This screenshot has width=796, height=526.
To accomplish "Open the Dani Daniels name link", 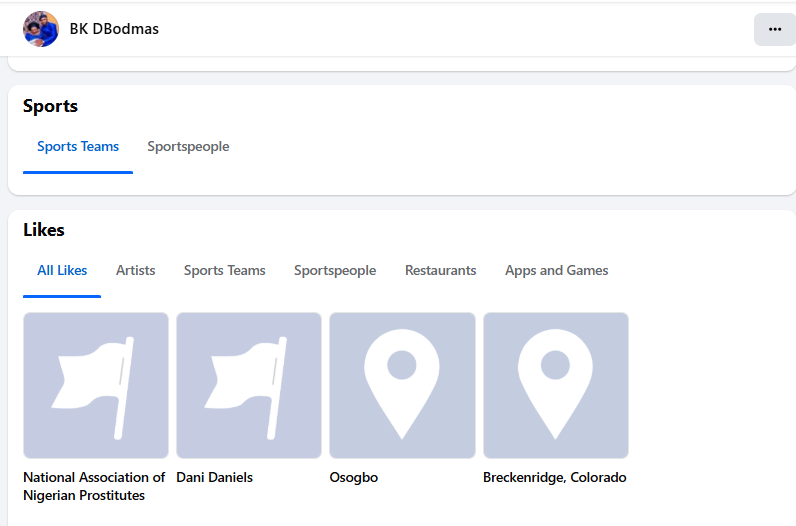I will tap(214, 478).
